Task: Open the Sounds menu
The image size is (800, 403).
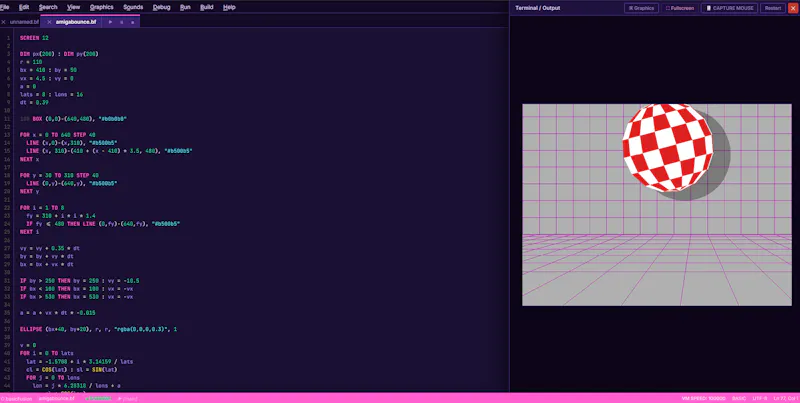Action: tap(133, 7)
